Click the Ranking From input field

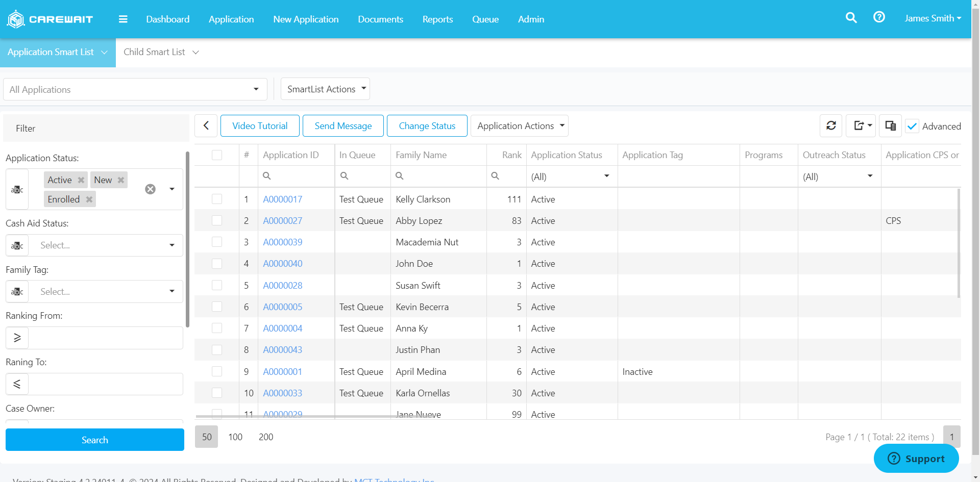(x=106, y=338)
